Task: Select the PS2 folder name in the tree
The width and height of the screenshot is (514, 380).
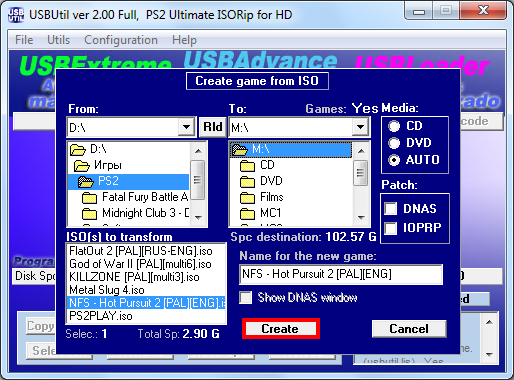Action: [x=108, y=181]
